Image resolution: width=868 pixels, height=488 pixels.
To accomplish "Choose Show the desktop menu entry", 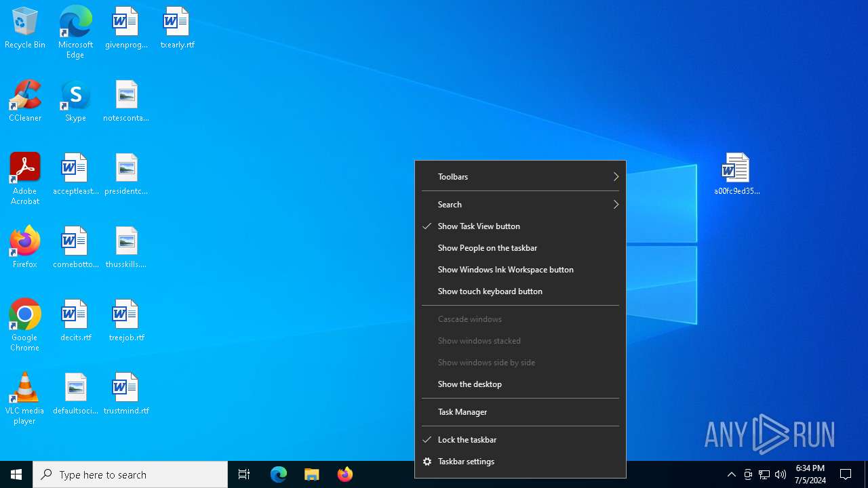I will [520, 384].
